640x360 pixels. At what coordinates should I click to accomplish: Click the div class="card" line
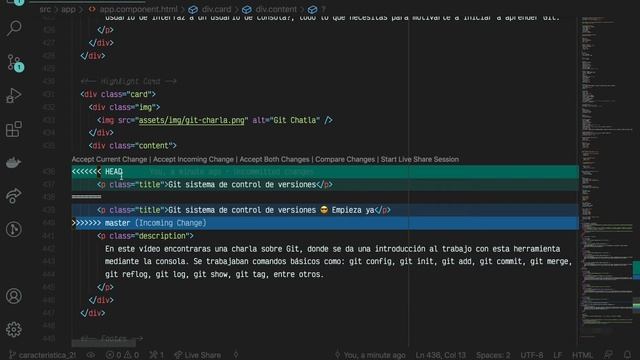118,94
